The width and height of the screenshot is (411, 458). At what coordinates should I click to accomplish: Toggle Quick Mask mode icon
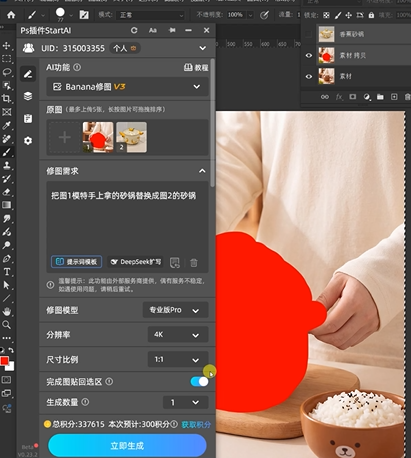point(6,380)
